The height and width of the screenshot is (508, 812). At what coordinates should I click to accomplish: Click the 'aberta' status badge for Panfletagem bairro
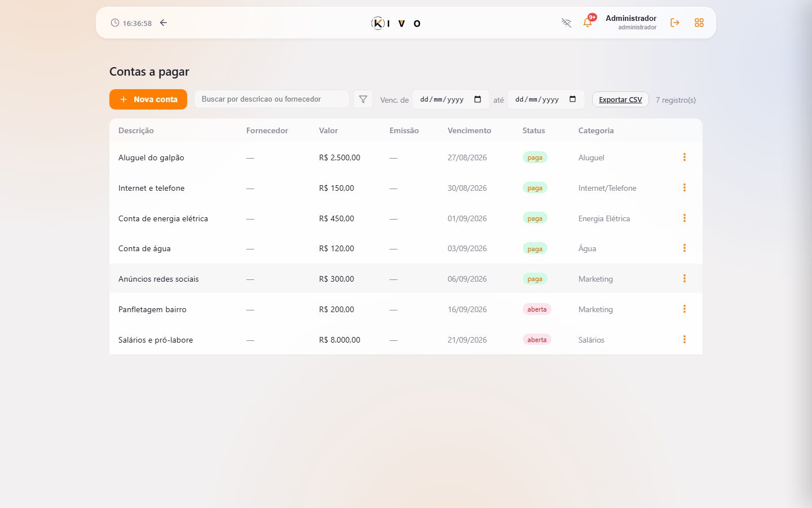click(x=537, y=309)
